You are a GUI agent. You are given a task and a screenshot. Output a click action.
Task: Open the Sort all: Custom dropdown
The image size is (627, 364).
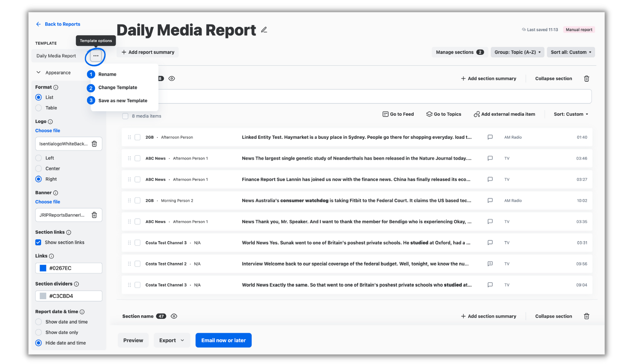[571, 52]
